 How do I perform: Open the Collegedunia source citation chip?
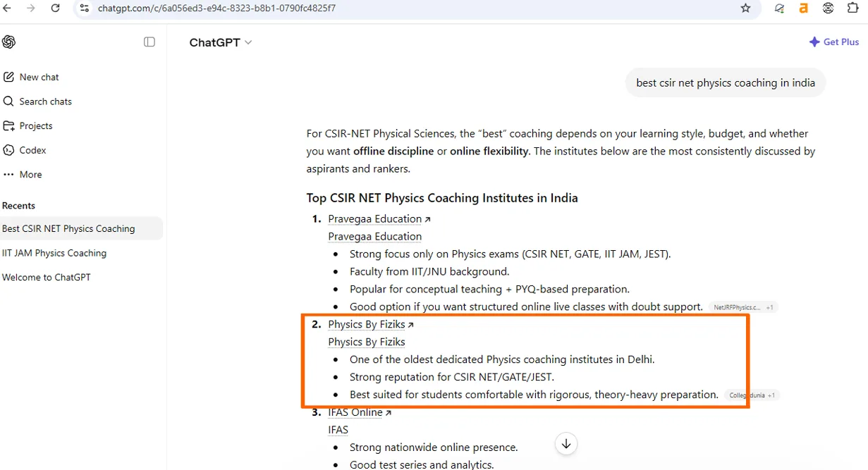[x=752, y=395]
